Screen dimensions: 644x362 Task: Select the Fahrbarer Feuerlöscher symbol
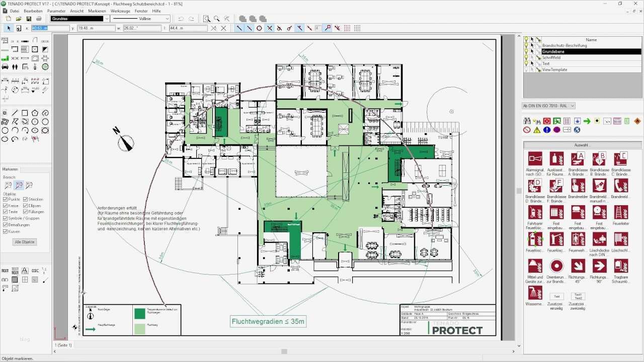tap(535, 212)
